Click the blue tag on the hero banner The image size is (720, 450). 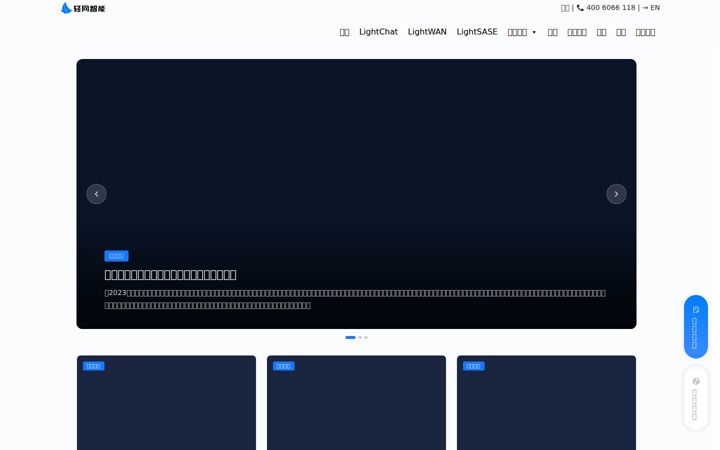tap(116, 256)
